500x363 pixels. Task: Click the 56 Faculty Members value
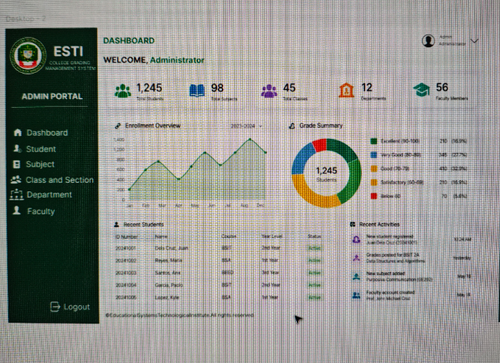[442, 87]
